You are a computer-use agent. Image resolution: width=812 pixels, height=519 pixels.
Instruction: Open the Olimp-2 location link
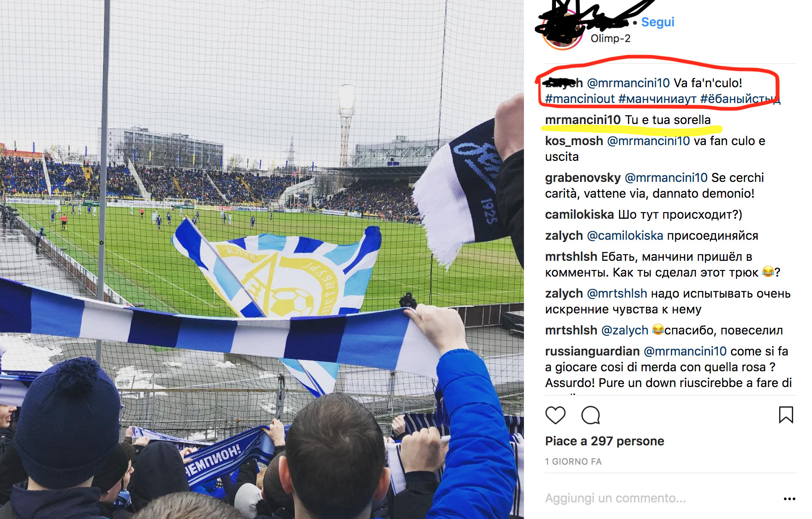610,39
